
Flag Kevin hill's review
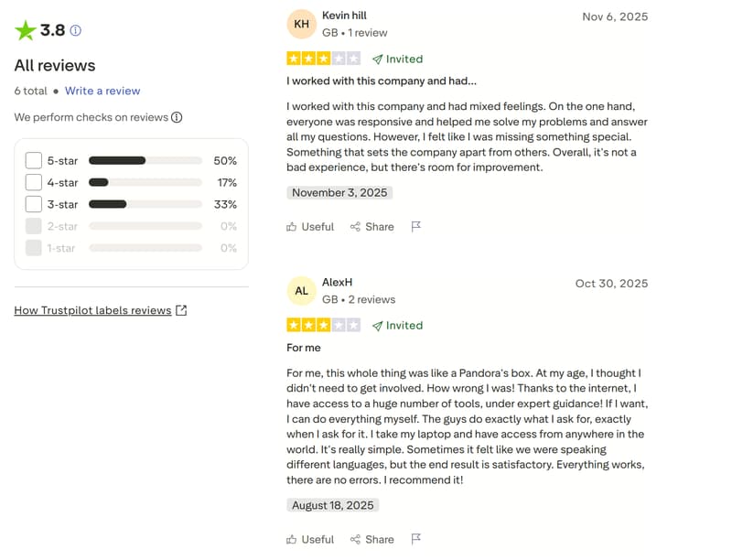[x=416, y=226]
